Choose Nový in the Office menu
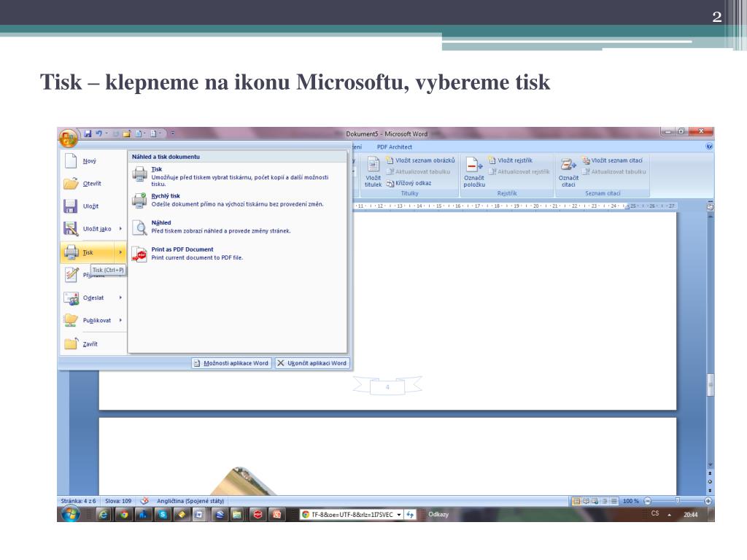747x560 pixels. tap(93, 161)
